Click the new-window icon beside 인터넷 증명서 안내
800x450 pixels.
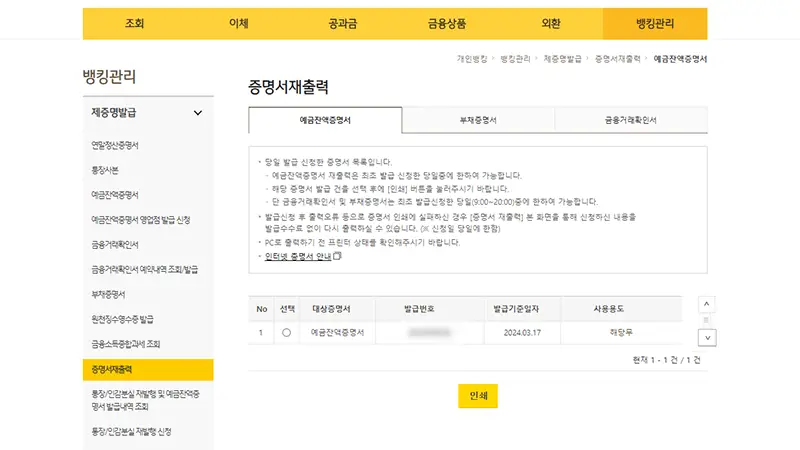337,256
